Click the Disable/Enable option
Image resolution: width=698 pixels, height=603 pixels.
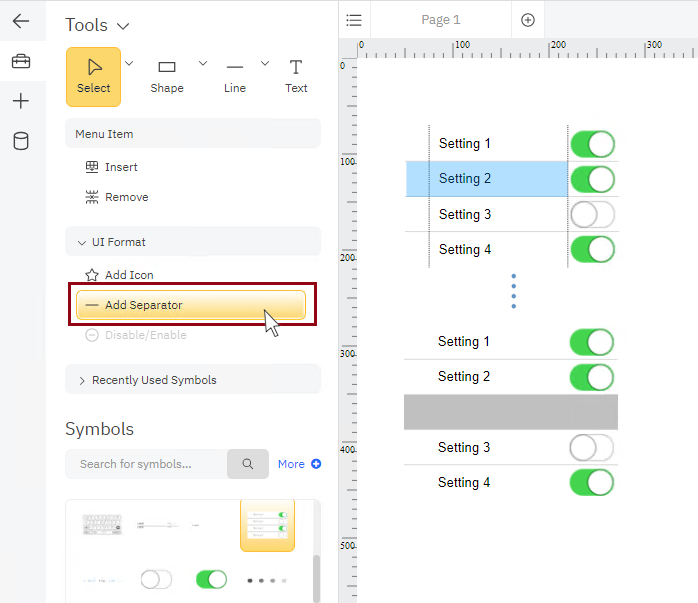(136, 335)
